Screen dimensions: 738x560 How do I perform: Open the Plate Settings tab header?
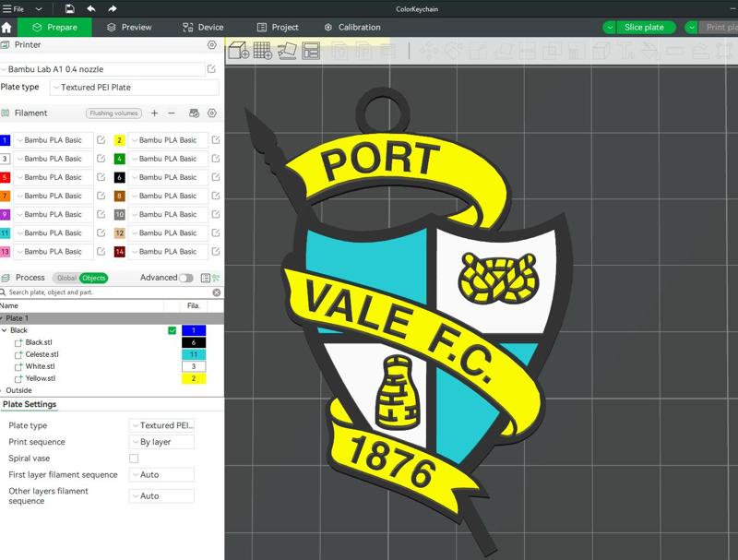point(30,404)
